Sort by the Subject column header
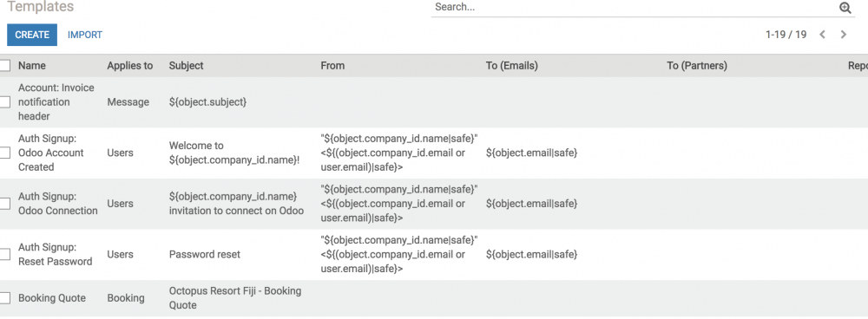 pos(186,65)
